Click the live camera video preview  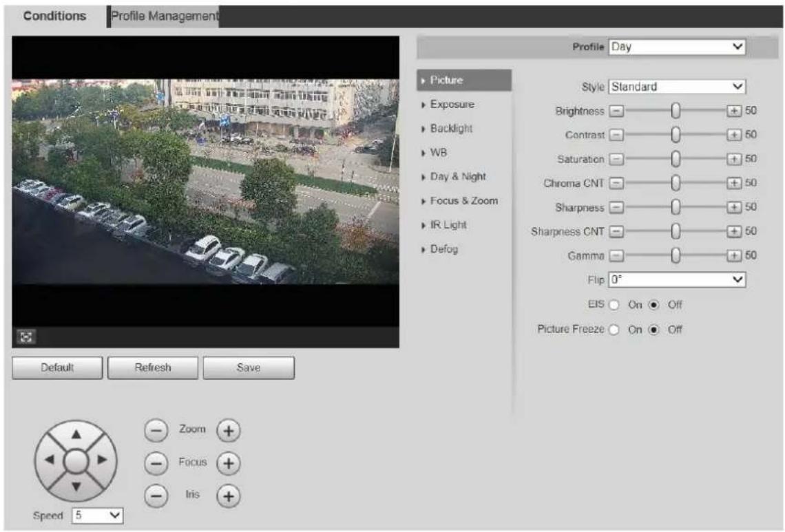pyautogui.click(x=205, y=181)
